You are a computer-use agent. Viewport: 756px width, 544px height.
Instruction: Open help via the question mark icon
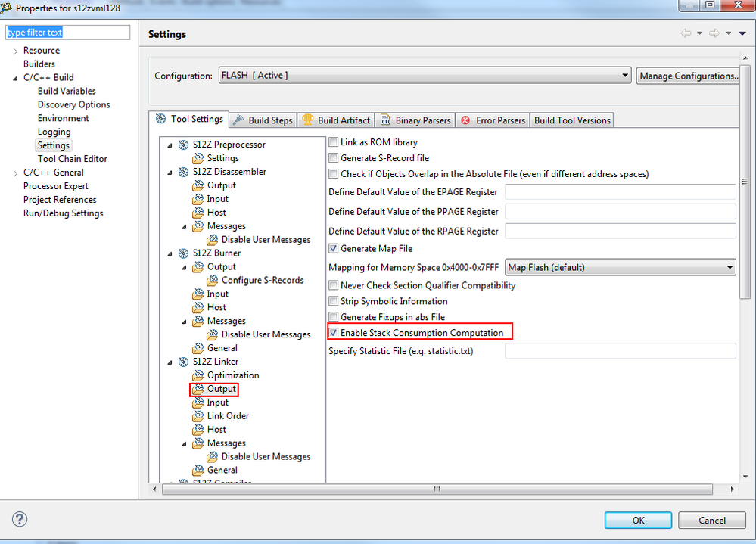click(x=20, y=520)
